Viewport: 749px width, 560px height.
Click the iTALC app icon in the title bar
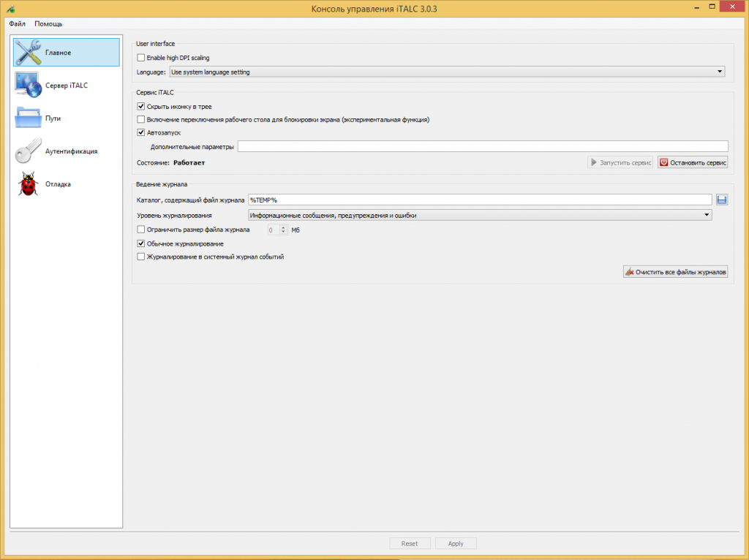[10, 9]
